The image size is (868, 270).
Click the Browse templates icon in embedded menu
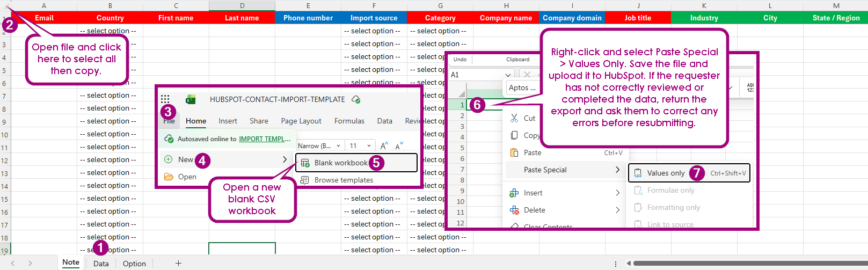(304, 180)
